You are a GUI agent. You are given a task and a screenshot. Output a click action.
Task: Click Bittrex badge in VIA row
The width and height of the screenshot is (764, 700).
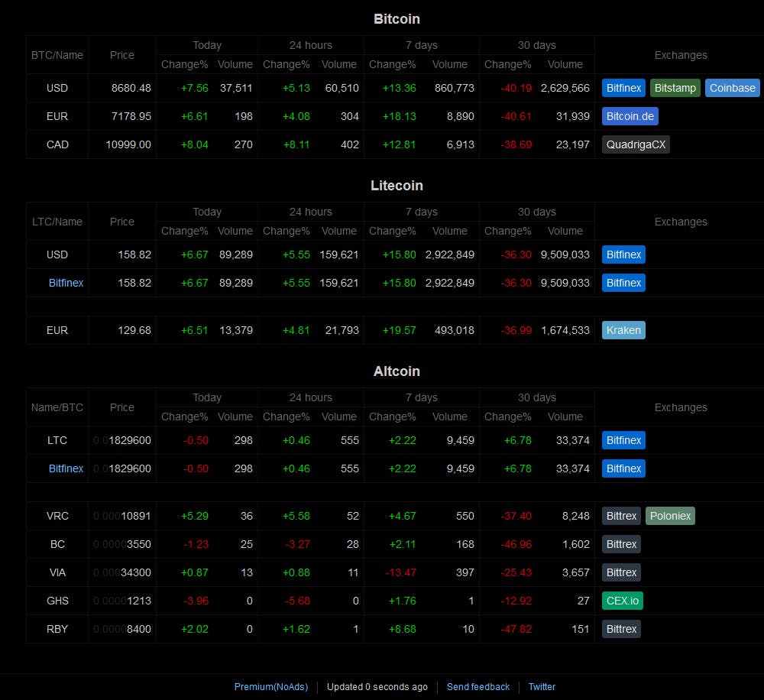click(x=621, y=572)
